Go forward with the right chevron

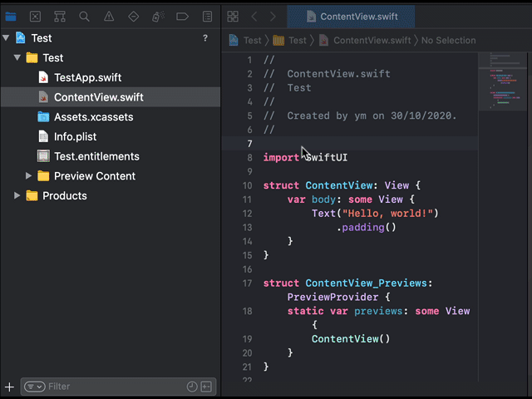273,17
